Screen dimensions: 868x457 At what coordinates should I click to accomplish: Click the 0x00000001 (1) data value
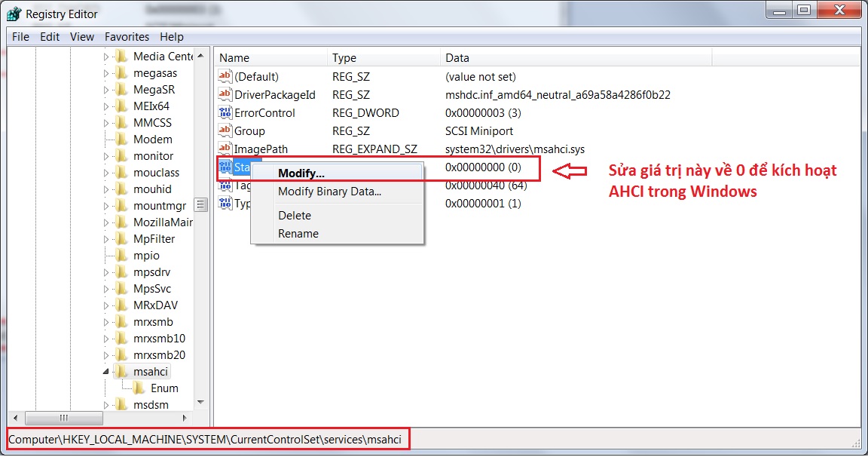tap(483, 204)
